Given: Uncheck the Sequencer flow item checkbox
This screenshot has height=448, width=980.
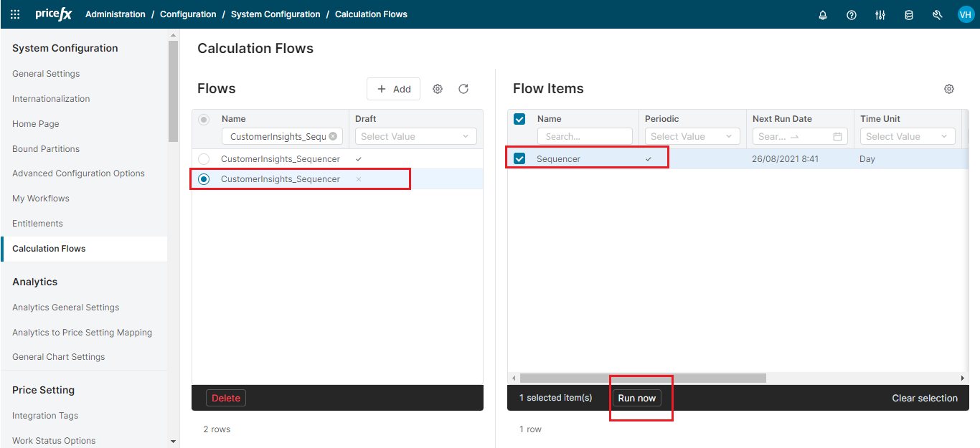Looking at the screenshot, I should (519, 159).
